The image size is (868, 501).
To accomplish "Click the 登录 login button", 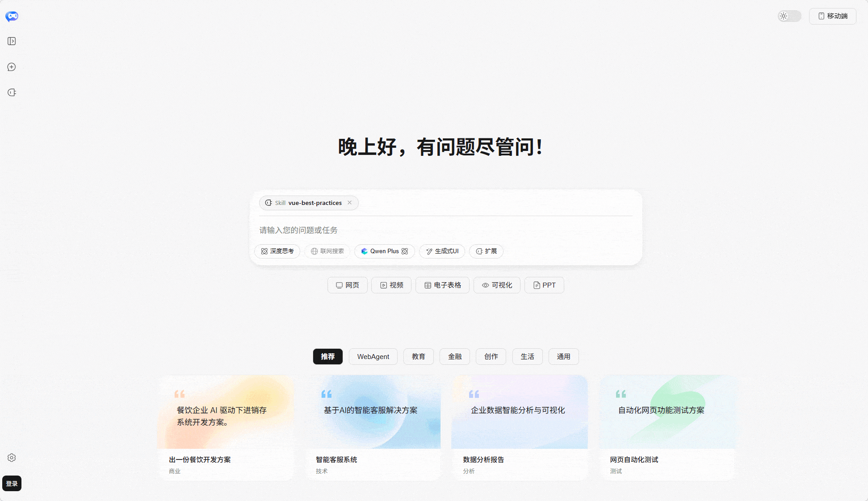I will pos(12,484).
